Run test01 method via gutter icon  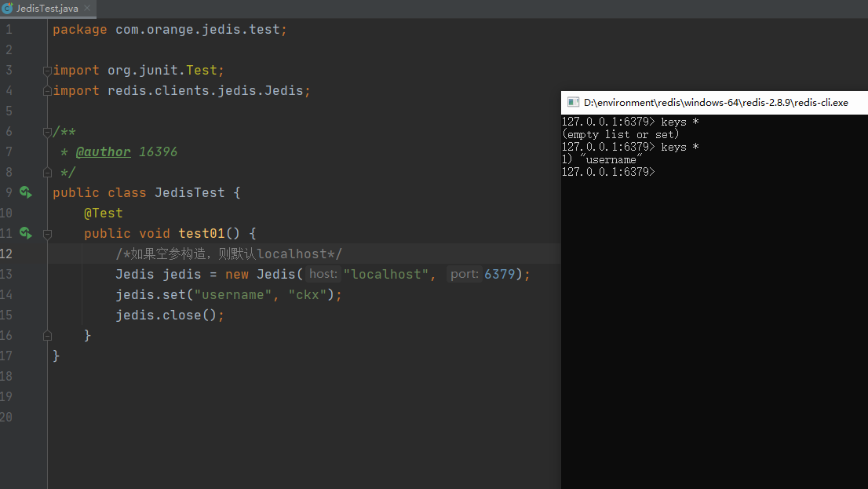coord(25,233)
